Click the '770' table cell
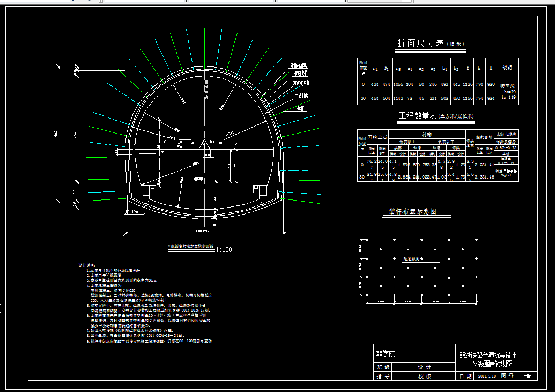This screenshot has width=555, height=392. click(479, 84)
